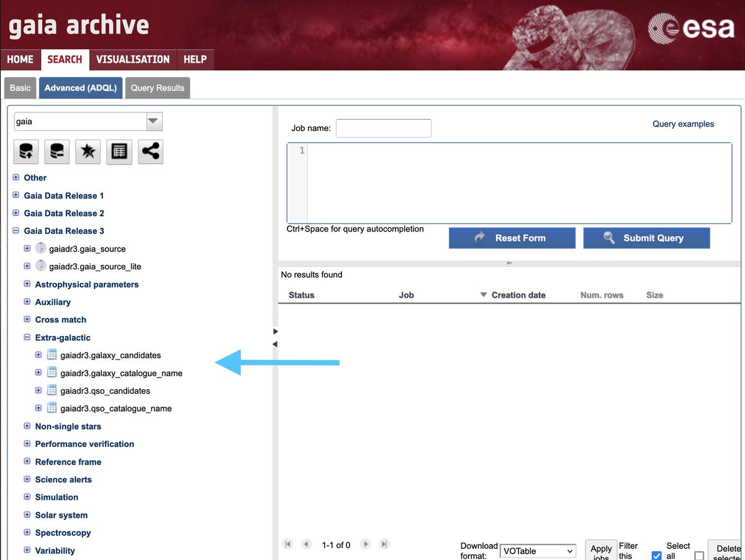The width and height of the screenshot is (745, 560).
Task: Expand the Other tree node
Action: coord(16,178)
